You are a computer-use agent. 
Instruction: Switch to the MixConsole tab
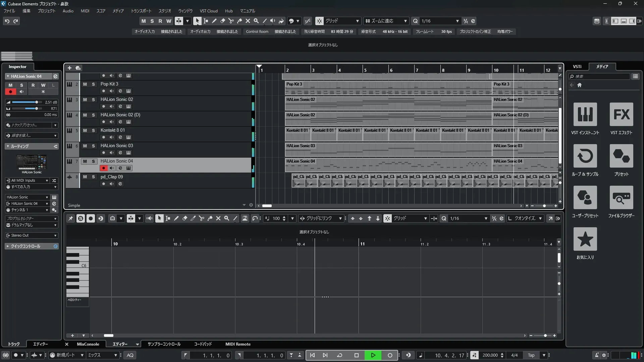(88, 344)
